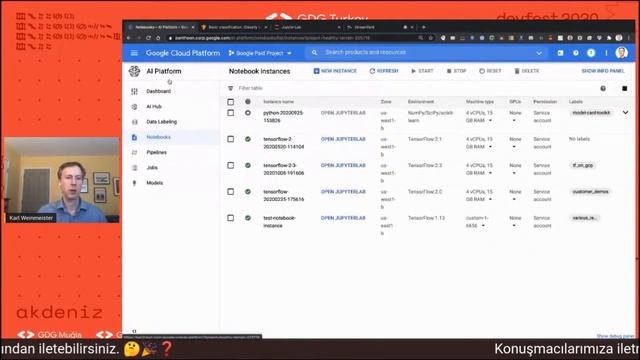Click RESET instance button
The image size is (640, 360).
tap(490, 71)
